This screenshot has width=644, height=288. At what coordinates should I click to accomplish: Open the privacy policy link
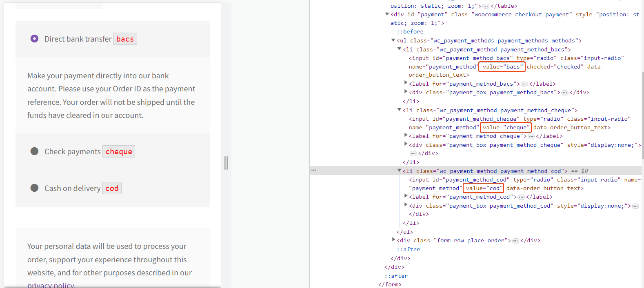(51, 285)
